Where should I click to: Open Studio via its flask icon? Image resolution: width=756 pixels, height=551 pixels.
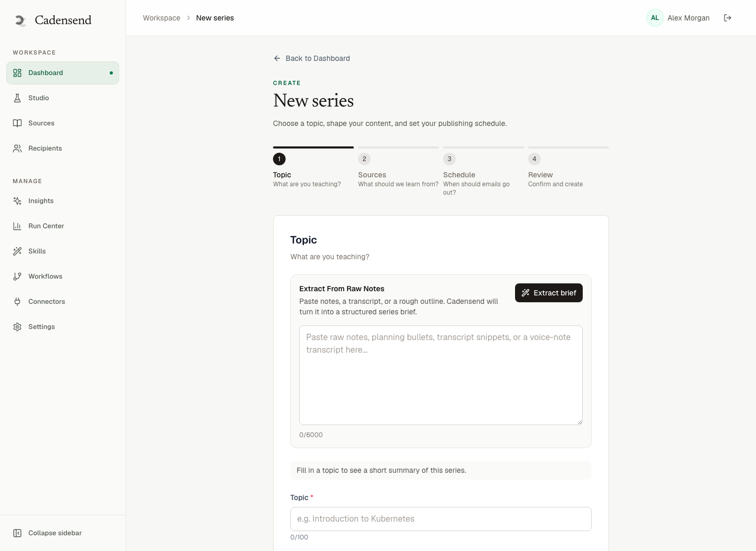point(17,98)
